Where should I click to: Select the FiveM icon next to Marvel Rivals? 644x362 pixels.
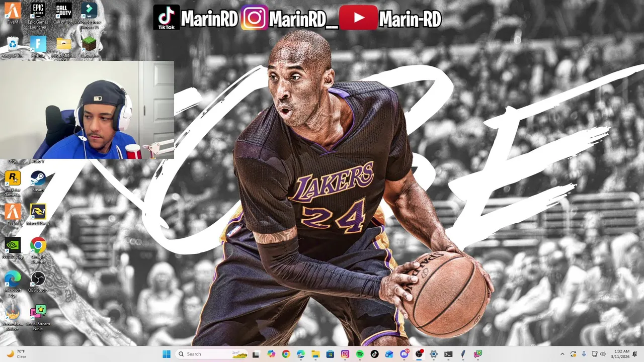[x=13, y=214]
